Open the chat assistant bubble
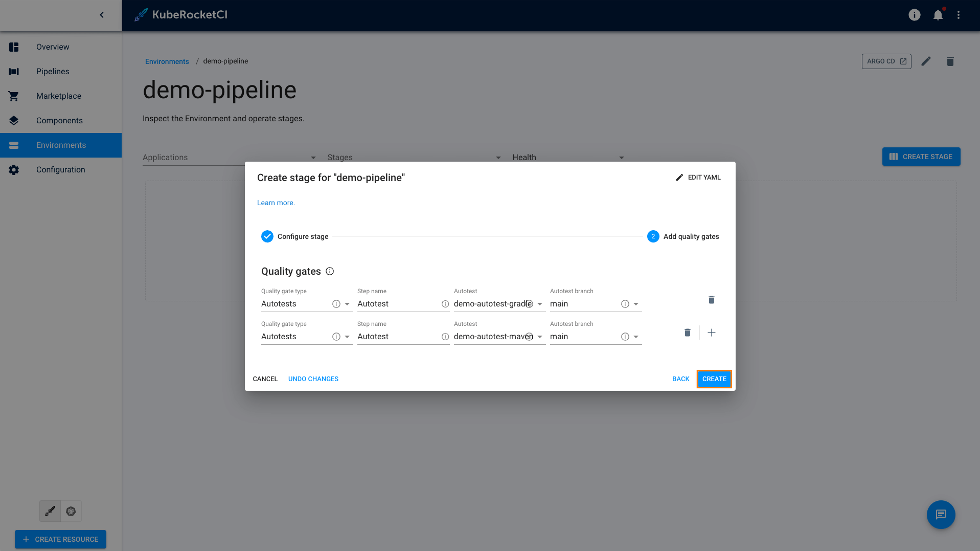980x551 pixels. (x=941, y=514)
